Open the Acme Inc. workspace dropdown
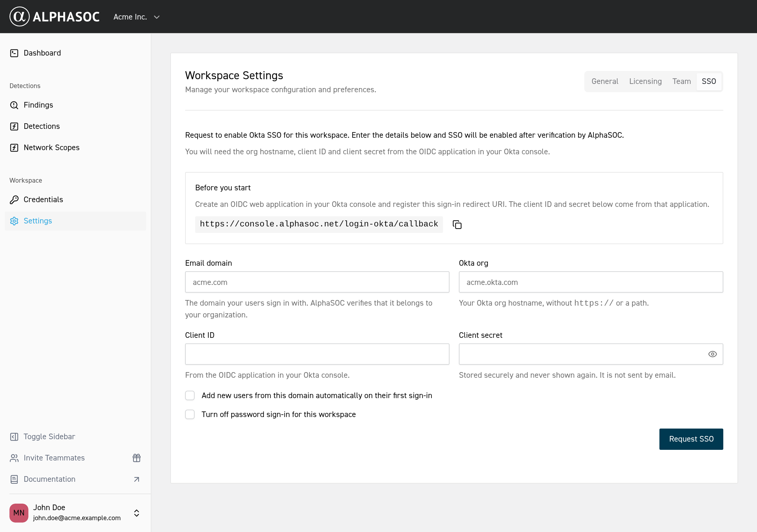757x532 pixels. pos(137,17)
